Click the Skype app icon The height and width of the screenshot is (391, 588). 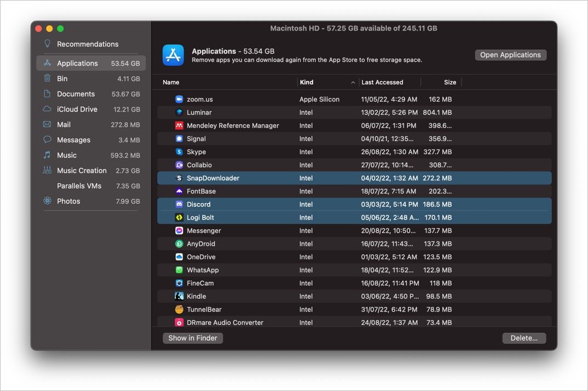(179, 152)
